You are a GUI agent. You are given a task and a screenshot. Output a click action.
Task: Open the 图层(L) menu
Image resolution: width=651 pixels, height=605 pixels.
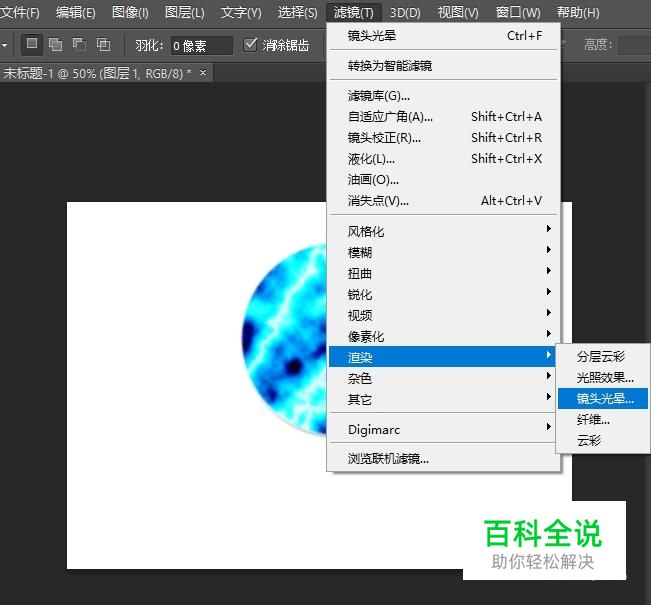pos(185,12)
